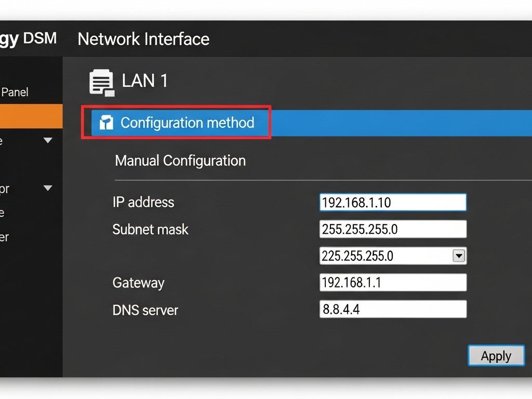Focus the Subnet mask 255.255.255.0 field

click(x=392, y=229)
